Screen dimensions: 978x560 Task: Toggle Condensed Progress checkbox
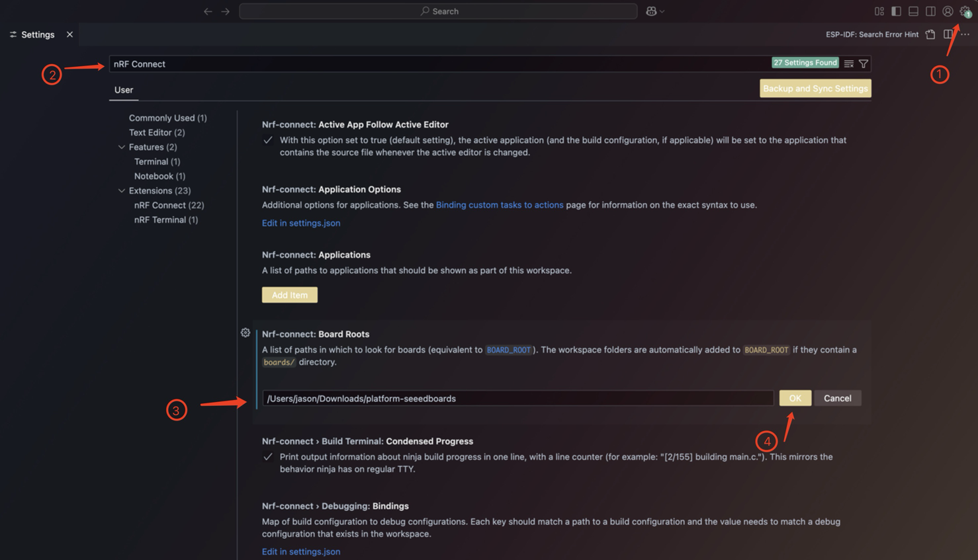pyautogui.click(x=268, y=457)
